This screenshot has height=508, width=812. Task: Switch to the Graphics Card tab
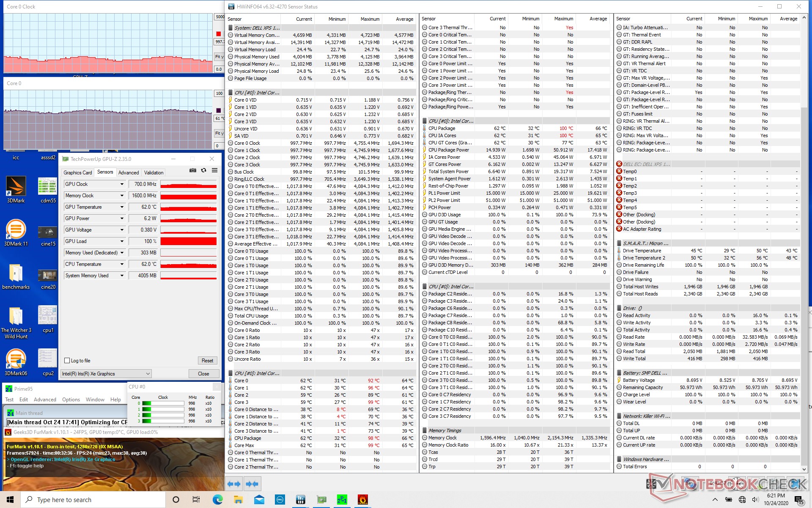coord(77,173)
